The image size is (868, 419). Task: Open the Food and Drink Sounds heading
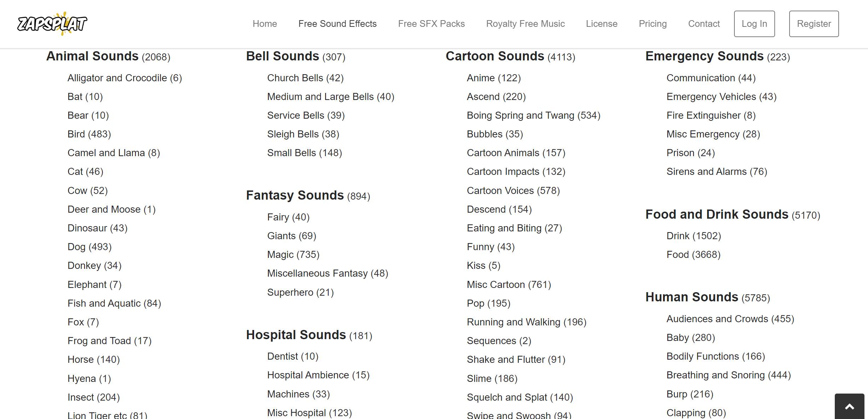coord(717,214)
